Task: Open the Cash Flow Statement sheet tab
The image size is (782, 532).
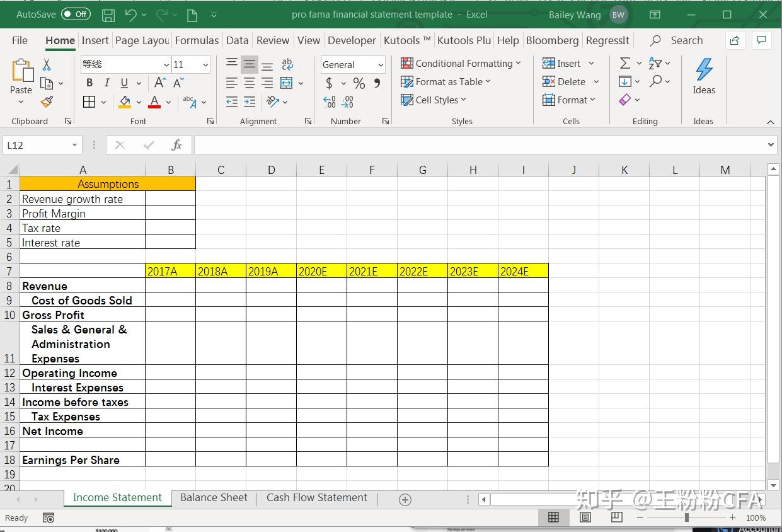Action: coord(317,497)
